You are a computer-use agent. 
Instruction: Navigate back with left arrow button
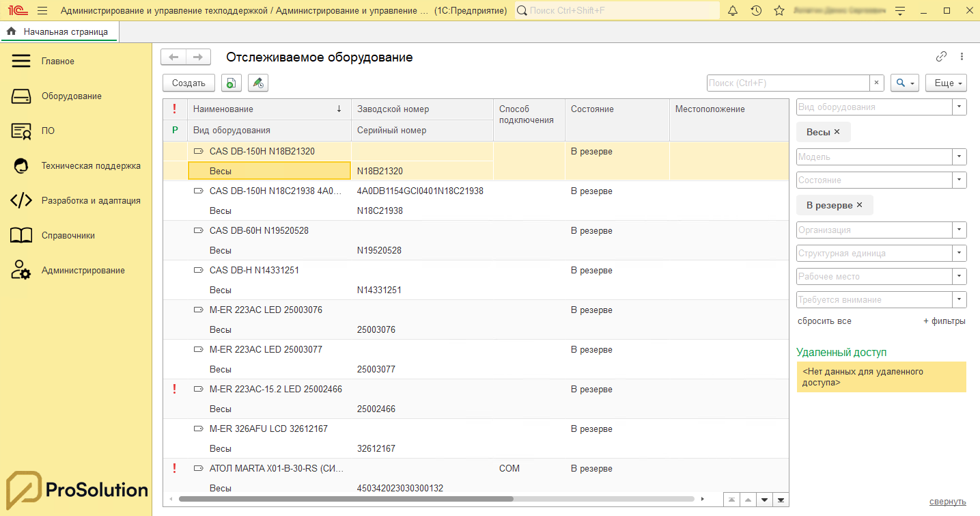pos(173,57)
